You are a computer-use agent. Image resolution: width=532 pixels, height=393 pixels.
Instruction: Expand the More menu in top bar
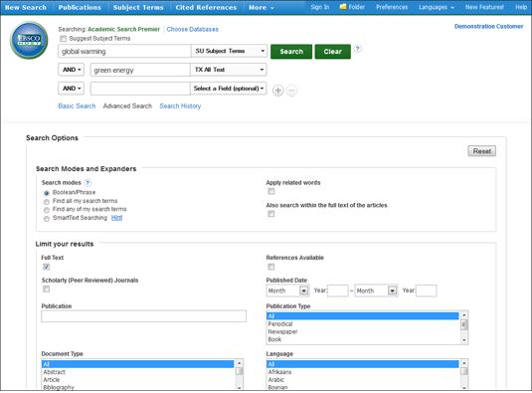(262, 7)
